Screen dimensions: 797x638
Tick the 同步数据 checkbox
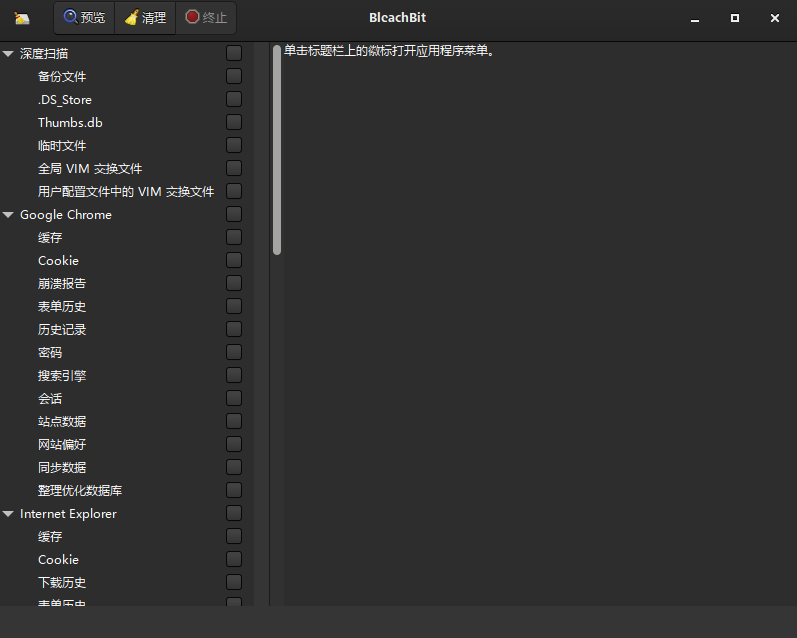tap(234, 467)
